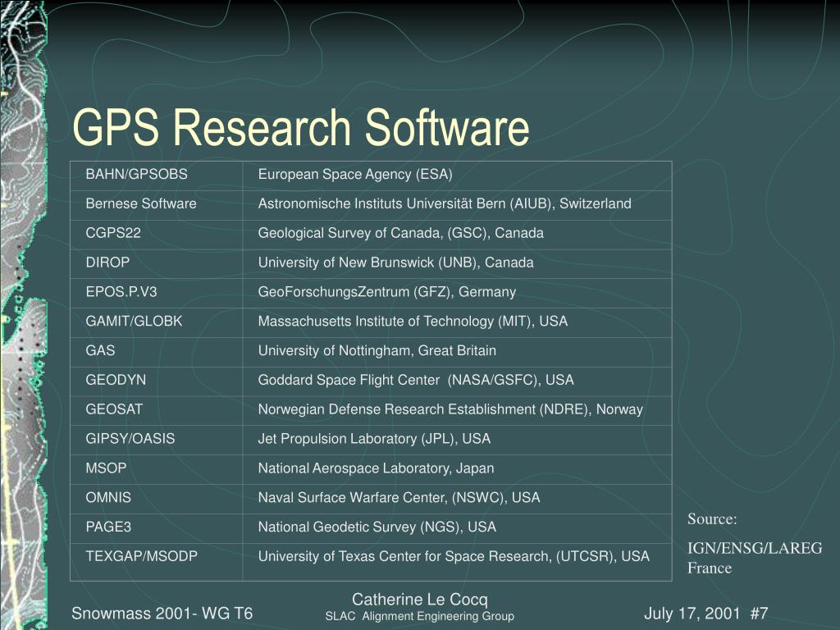The width and height of the screenshot is (840, 630).
Task: Click the footer 'Snowmass 2001- WG T6'
Action: tap(162, 614)
